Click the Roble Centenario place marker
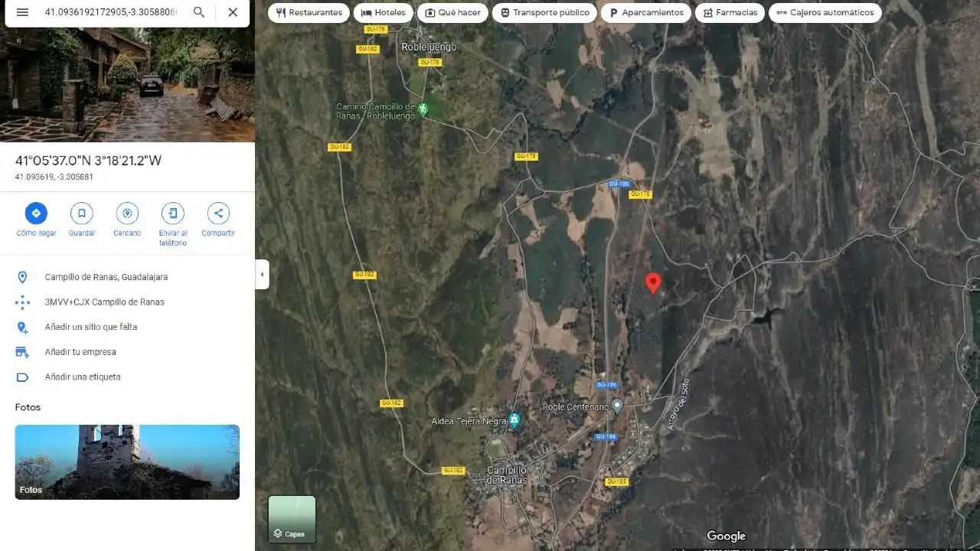 click(x=618, y=406)
